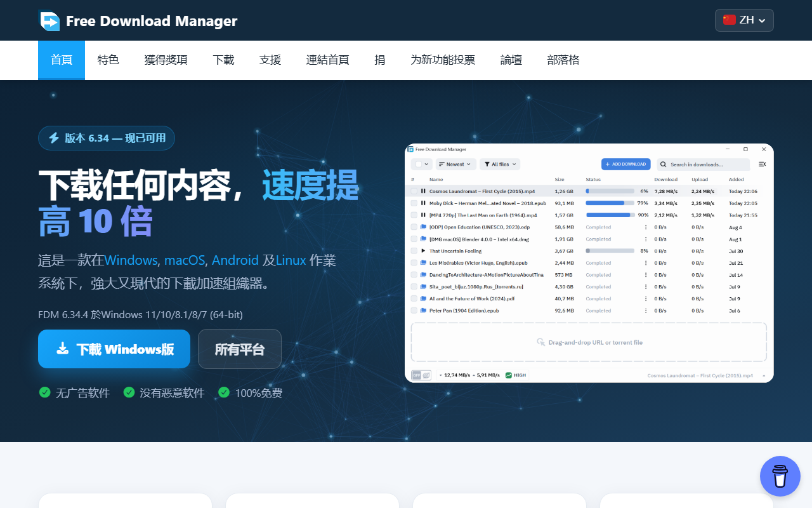The height and width of the screenshot is (508, 812).
Task: Open folder icon for DancingToArchitecture row
Action: [x=423, y=275]
